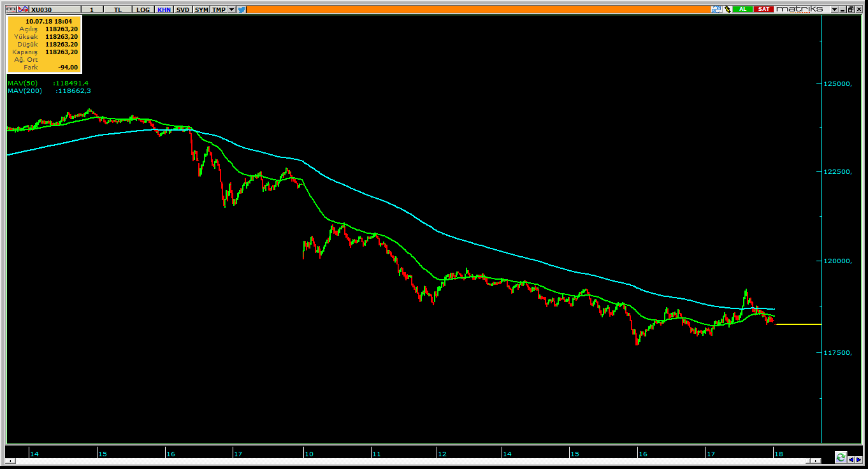Click the 117500 price axis label
This screenshot has height=469, width=868.
point(839,353)
